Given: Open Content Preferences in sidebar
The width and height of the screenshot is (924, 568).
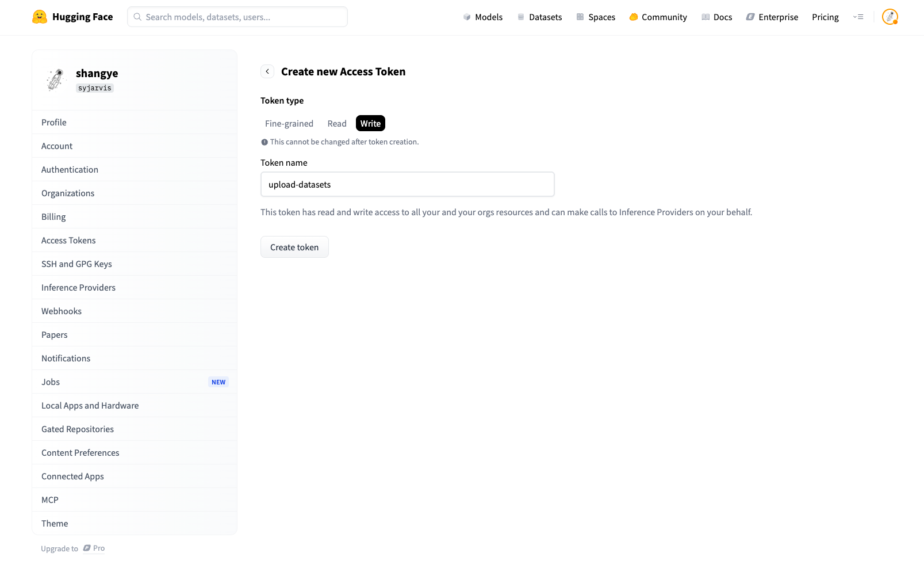Looking at the screenshot, I should click(x=135, y=453).
